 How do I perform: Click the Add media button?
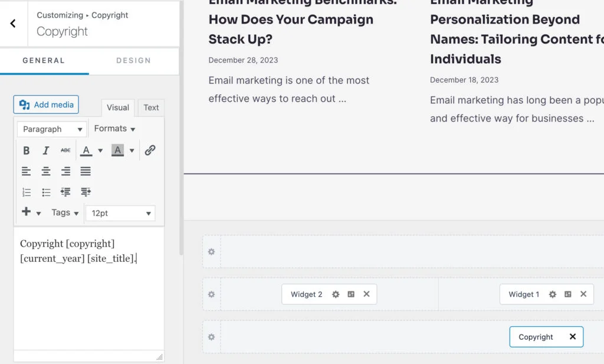coord(46,104)
